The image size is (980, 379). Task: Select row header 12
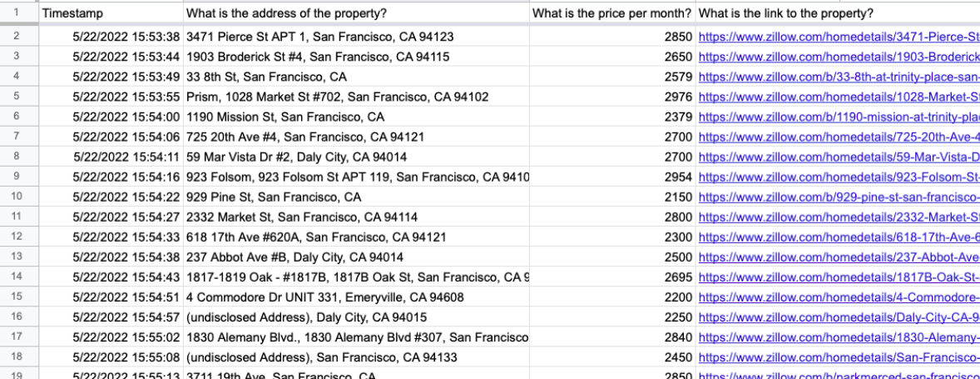point(17,237)
